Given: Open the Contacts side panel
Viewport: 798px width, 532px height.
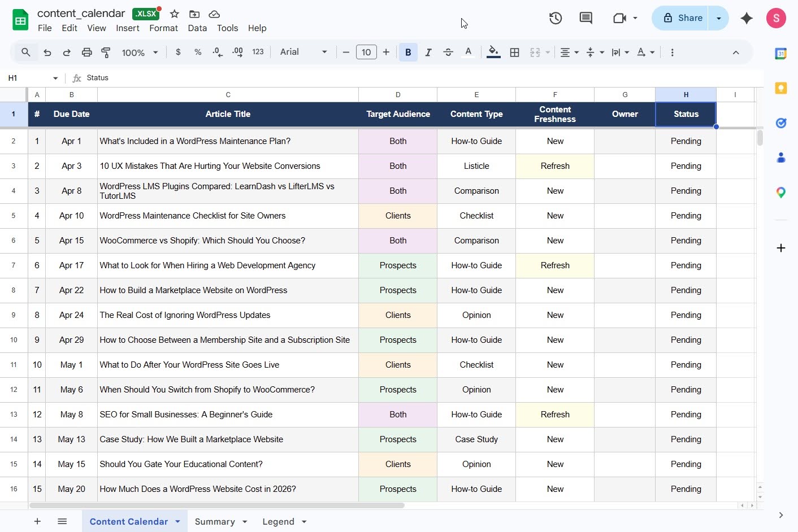Looking at the screenshot, I should (x=781, y=158).
